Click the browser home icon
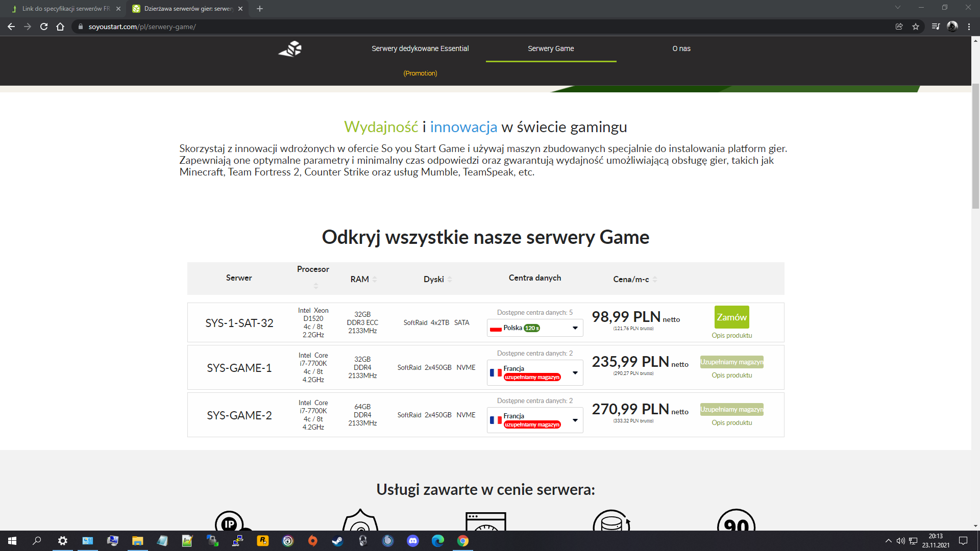The width and height of the screenshot is (980, 551). pyautogui.click(x=60, y=27)
